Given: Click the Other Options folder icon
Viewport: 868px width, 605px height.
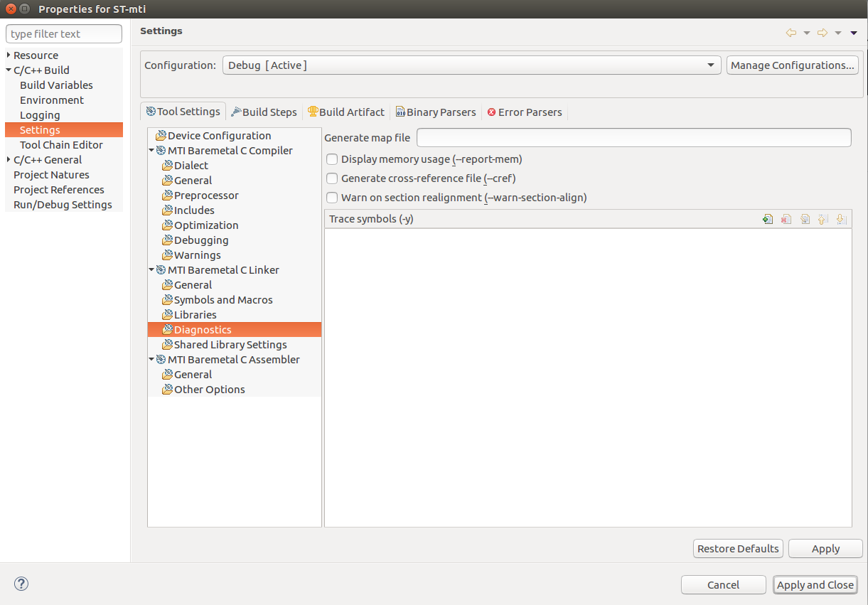Looking at the screenshot, I should point(167,390).
